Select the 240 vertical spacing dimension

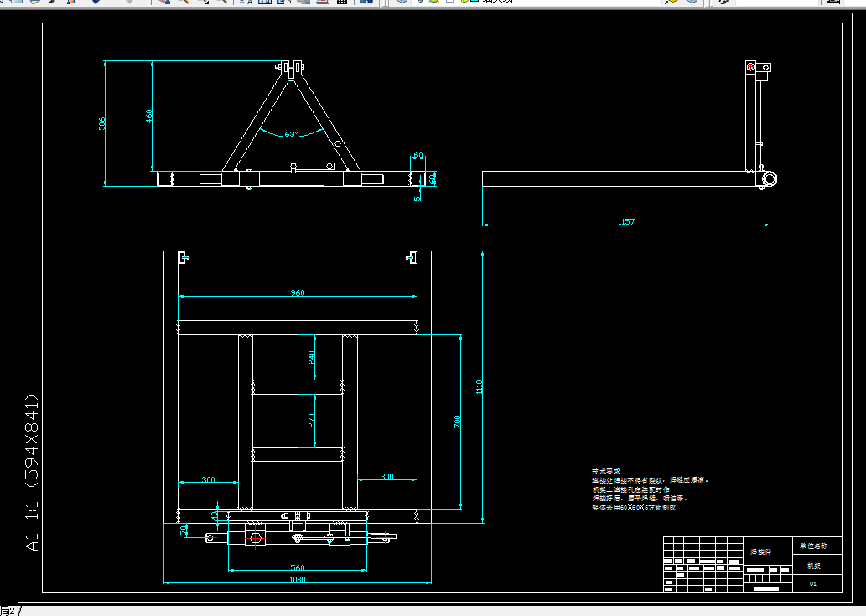312,357
